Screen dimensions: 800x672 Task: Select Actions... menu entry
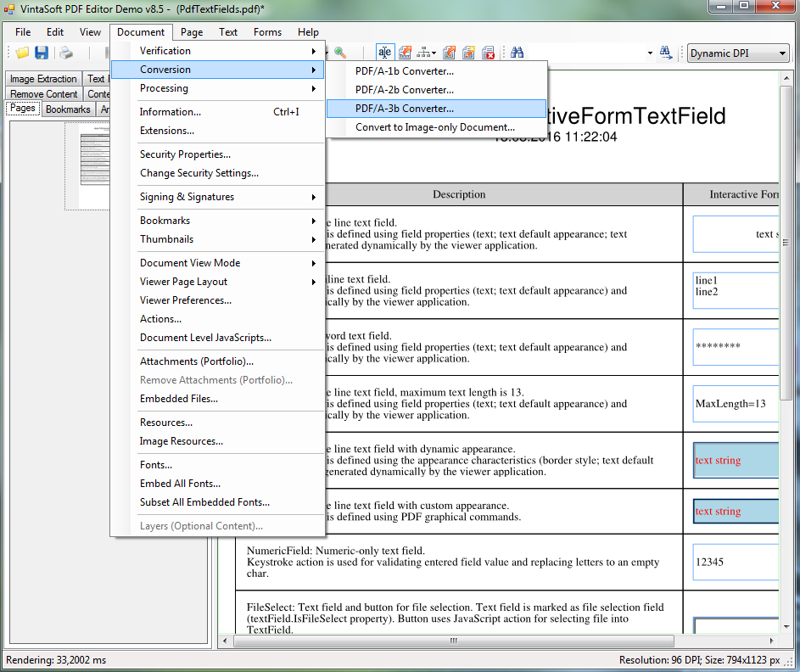tap(217, 319)
